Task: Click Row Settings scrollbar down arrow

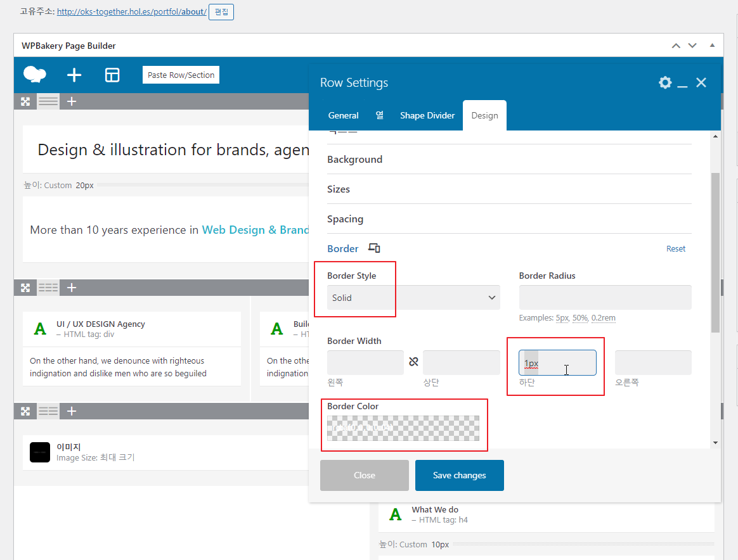Action: click(715, 442)
